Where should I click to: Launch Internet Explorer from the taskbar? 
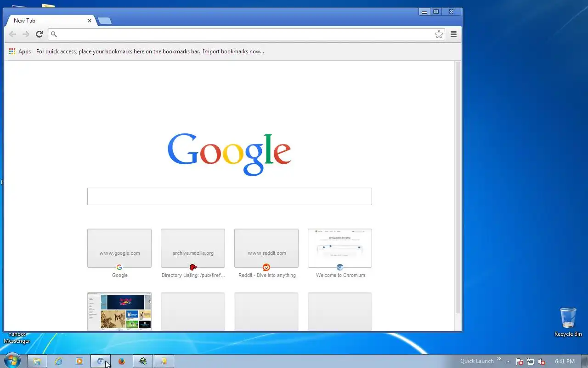pos(58,361)
